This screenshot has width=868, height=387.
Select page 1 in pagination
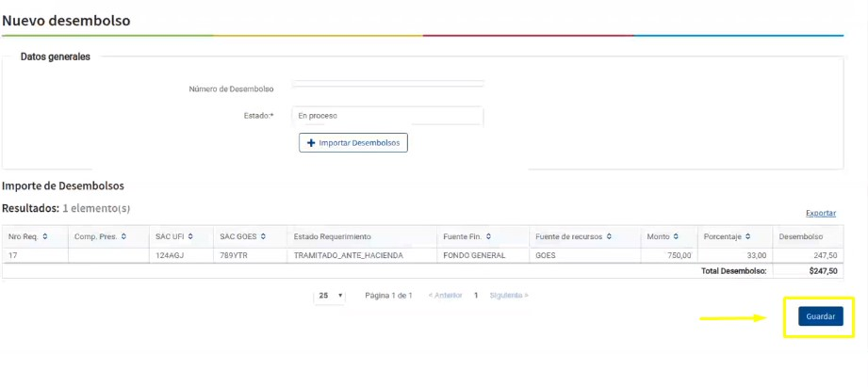point(476,296)
